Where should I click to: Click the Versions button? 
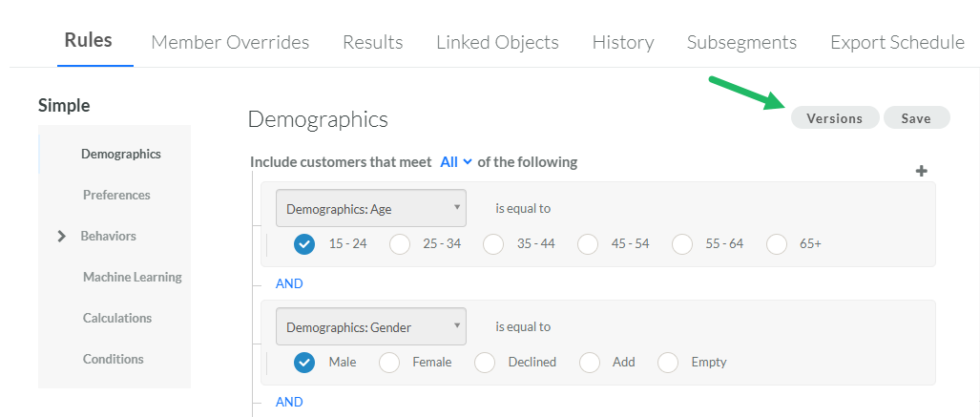[835, 118]
